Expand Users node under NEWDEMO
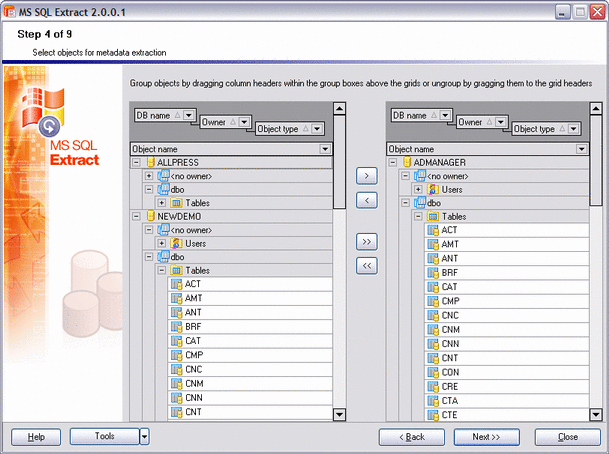Image resolution: width=609 pixels, height=454 pixels. 162,244
